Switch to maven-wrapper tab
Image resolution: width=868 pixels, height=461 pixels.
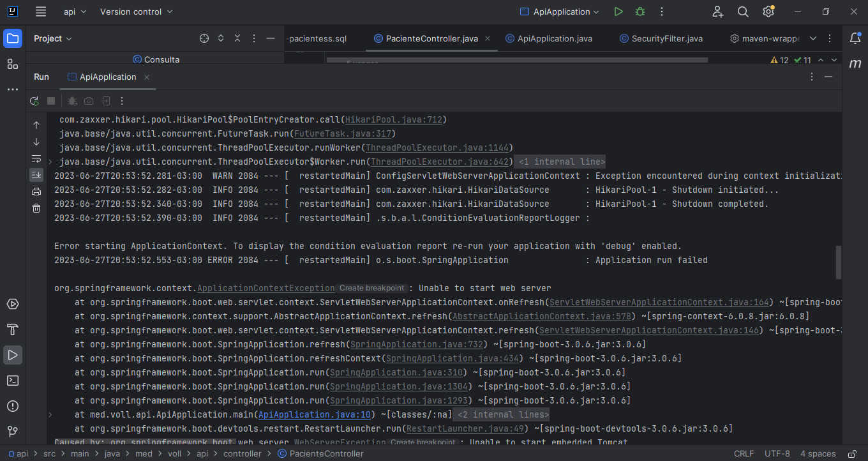(765, 38)
